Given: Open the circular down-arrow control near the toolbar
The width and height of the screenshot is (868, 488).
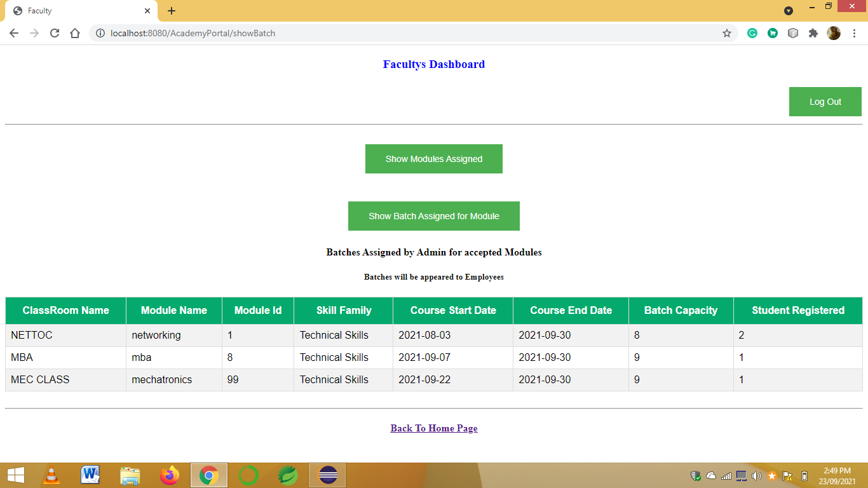Looking at the screenshot, I should (789, 11).
